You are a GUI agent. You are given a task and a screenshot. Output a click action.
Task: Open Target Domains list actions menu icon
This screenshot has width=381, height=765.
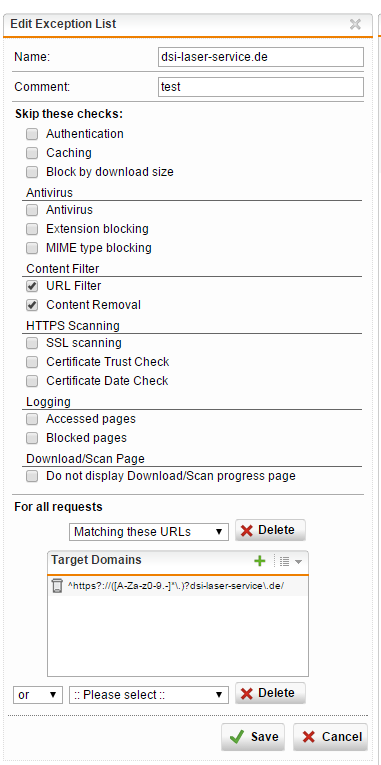290,562
